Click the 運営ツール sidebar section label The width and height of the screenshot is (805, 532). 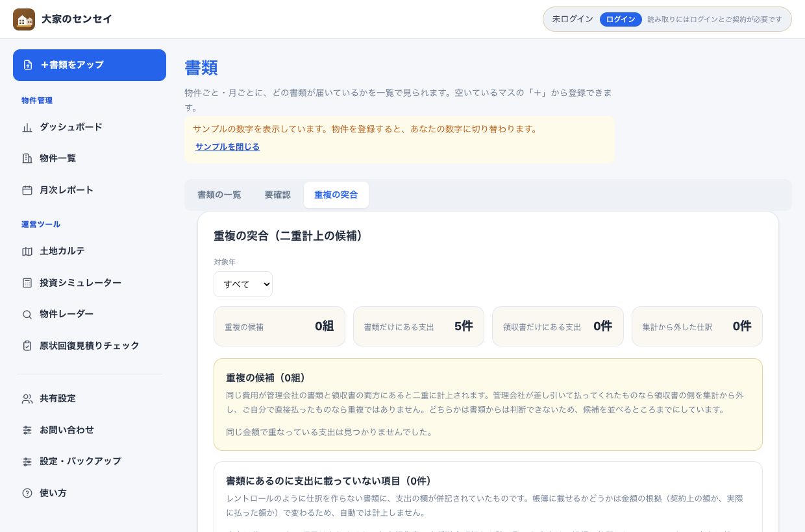tap(41, 224)
